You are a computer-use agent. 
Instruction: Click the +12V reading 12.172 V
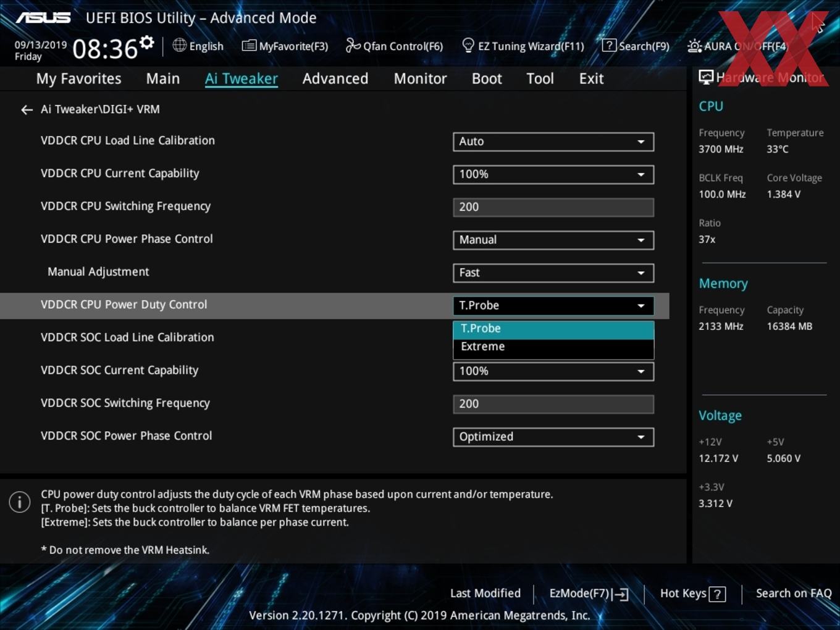coord(718,459)
